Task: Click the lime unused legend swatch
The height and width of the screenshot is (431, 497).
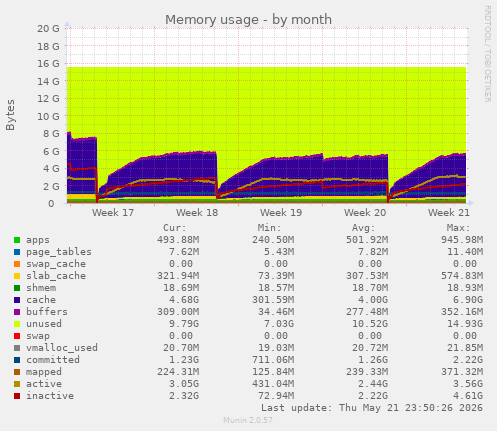Action: 17,324
